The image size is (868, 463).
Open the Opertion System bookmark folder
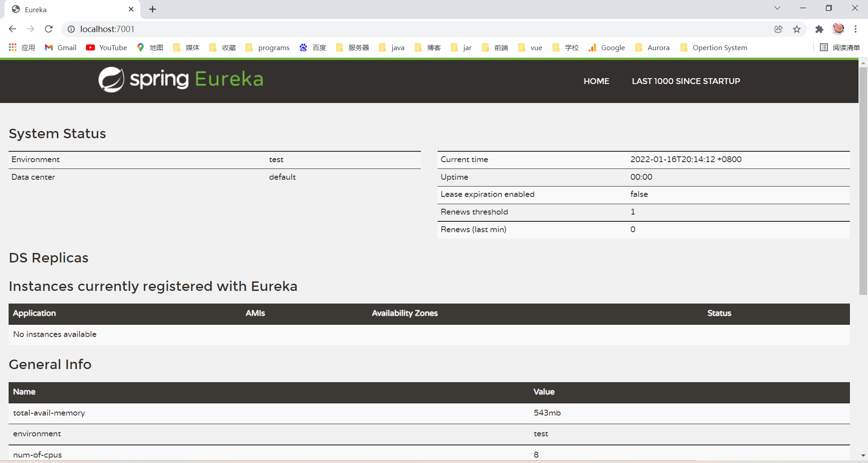tap(714, 47)
